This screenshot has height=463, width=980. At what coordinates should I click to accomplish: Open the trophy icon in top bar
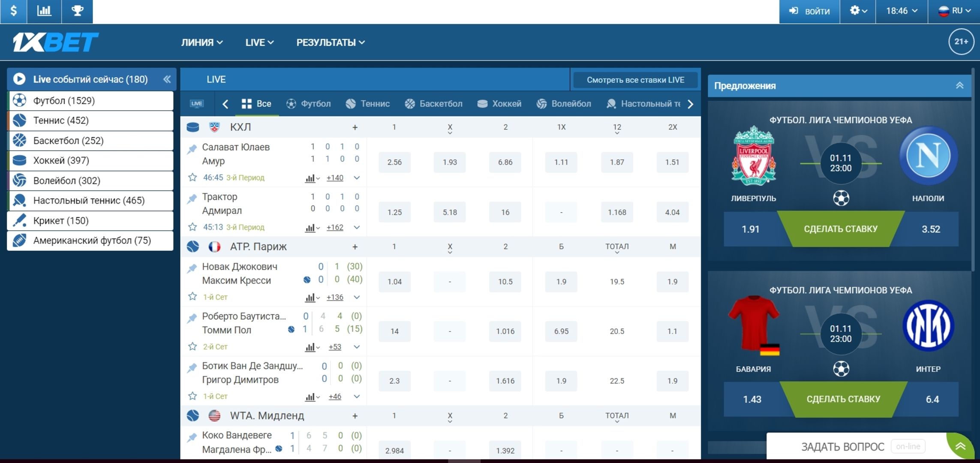(x=78, y=11)
